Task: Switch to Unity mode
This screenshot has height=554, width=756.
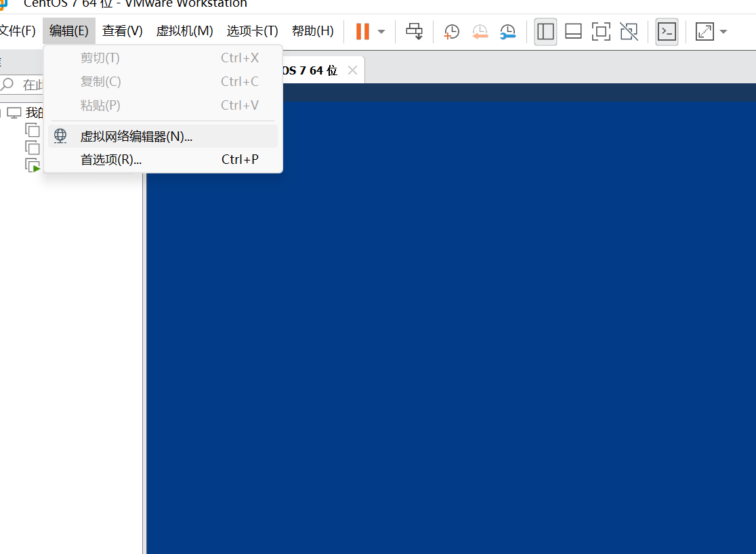Action: (x=629, y=31)
